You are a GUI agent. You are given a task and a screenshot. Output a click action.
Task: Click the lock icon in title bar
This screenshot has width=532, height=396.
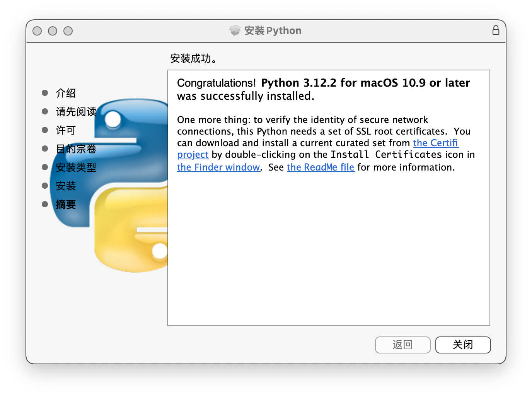click(x=496, y=30)
